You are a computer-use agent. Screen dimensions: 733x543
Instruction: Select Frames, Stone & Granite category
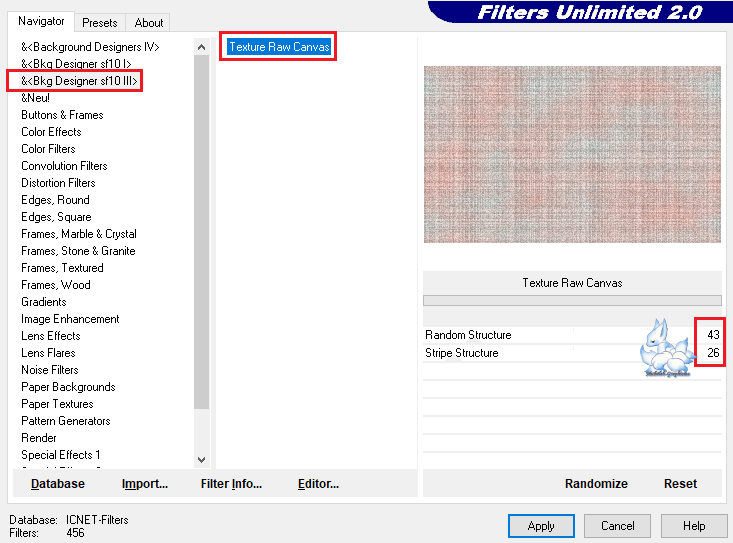point(78,251)
